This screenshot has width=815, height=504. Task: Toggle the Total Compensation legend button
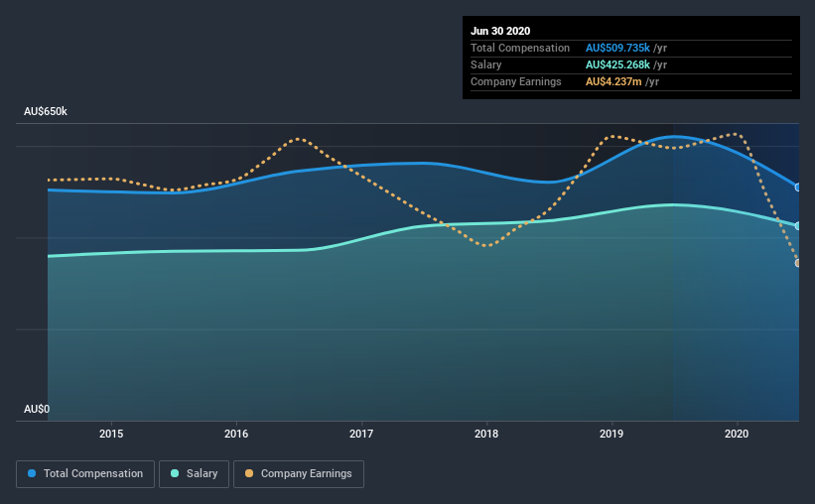click(x=85, y=474)
